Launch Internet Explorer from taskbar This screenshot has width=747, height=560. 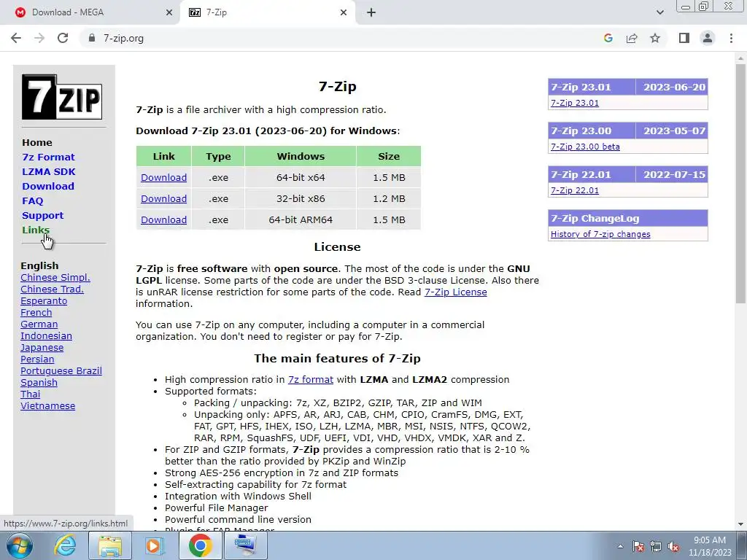(x=64, y=545)
